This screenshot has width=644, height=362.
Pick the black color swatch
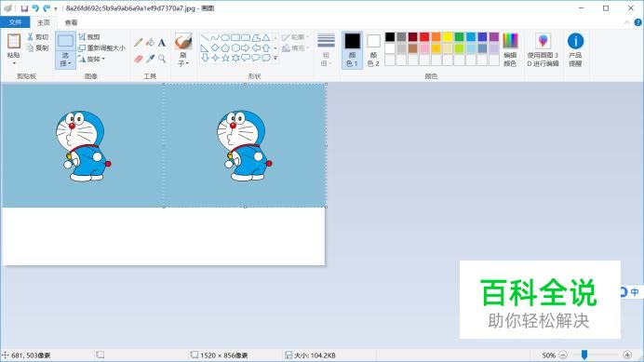[x=390, y=37]
